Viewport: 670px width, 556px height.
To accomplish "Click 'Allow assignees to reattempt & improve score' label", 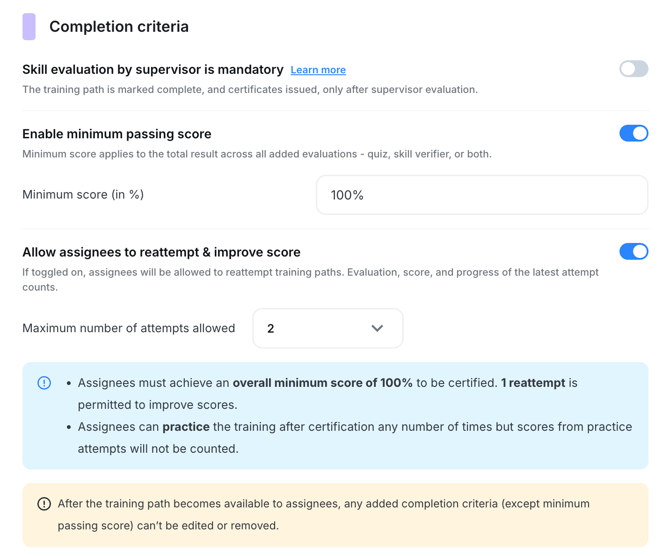I will coord(161,252).
